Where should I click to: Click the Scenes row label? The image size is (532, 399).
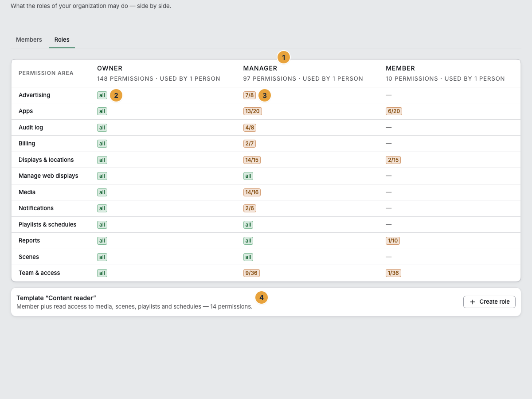tap(29, 257)
